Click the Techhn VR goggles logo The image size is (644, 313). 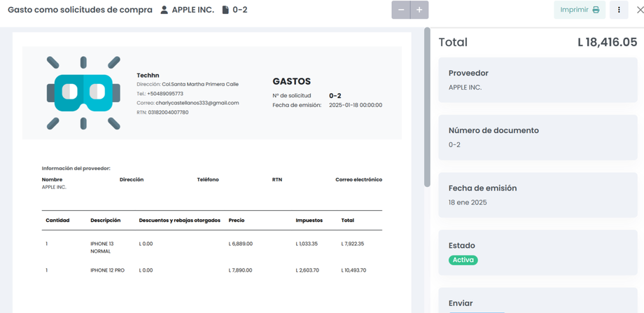(x=83, y=93)
